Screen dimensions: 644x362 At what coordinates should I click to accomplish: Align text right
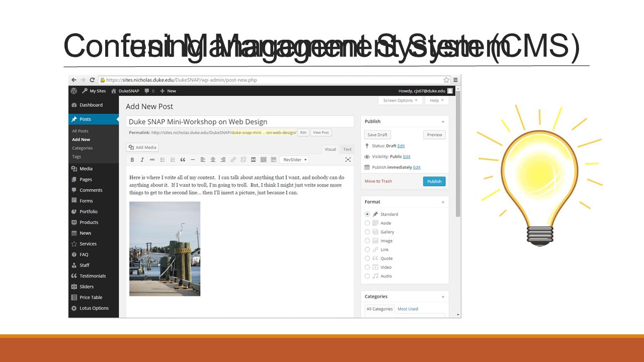tap(223, 159)
